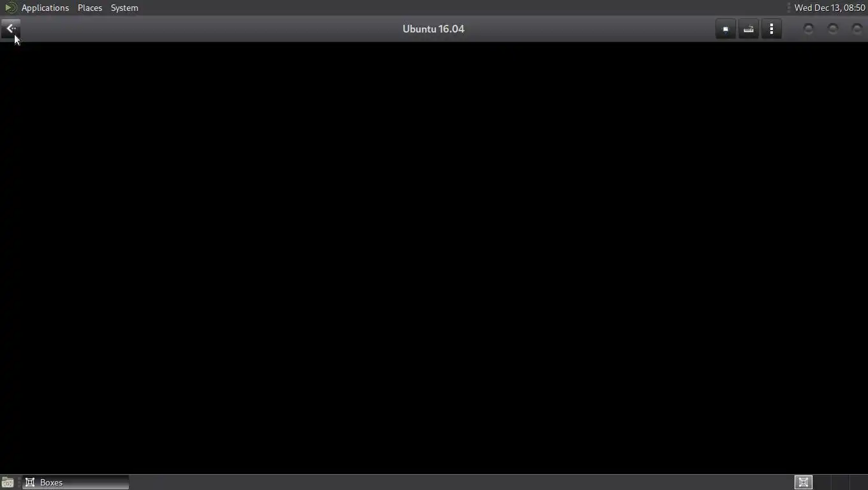Close the Boxes window
Screen dimensions: 868x490
(x=857, y=29)
